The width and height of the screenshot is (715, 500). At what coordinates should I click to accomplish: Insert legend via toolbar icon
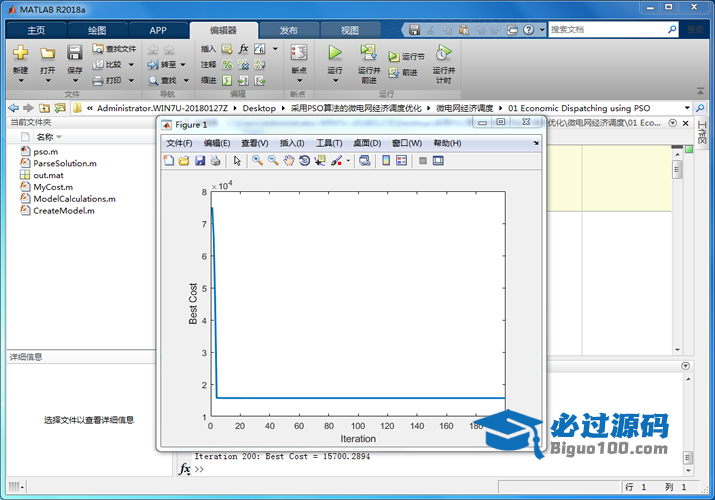coord(402,160)
